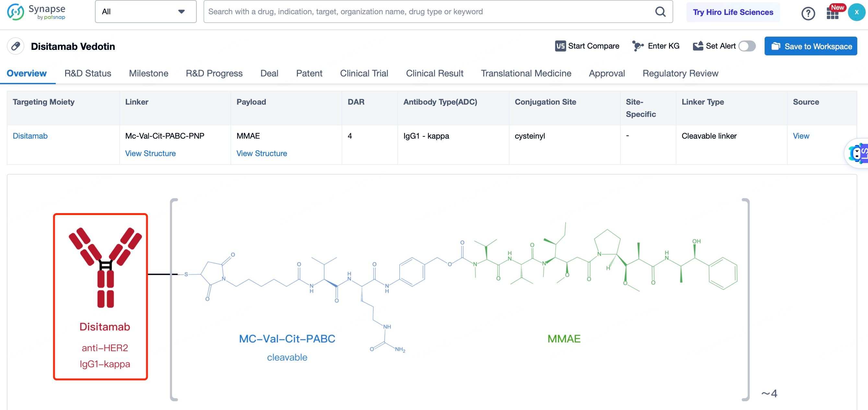Click the apps grid icon top right

coord(832,12)
